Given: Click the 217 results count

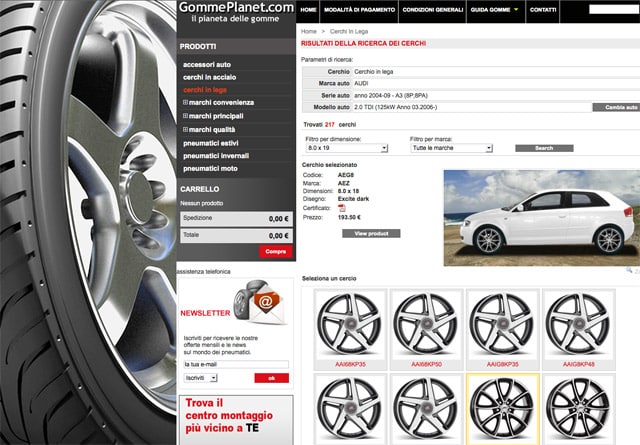Looking at the screenshot, I should (330, 125).
